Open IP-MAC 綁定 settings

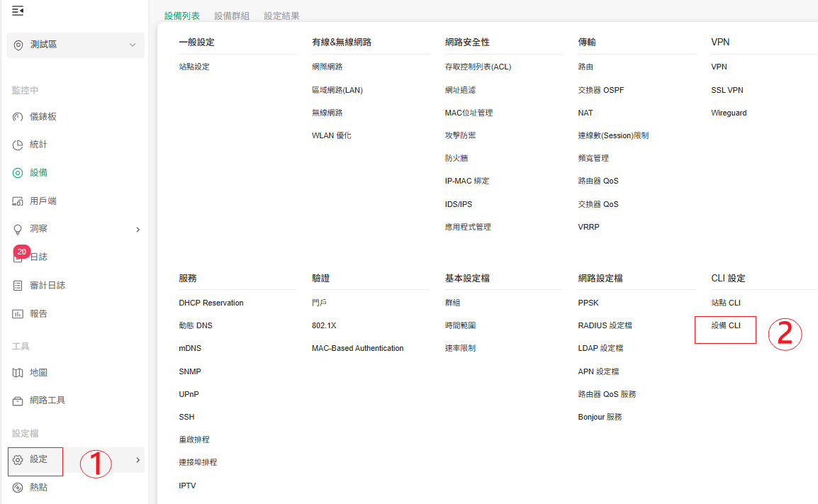(x=467, y=181)
